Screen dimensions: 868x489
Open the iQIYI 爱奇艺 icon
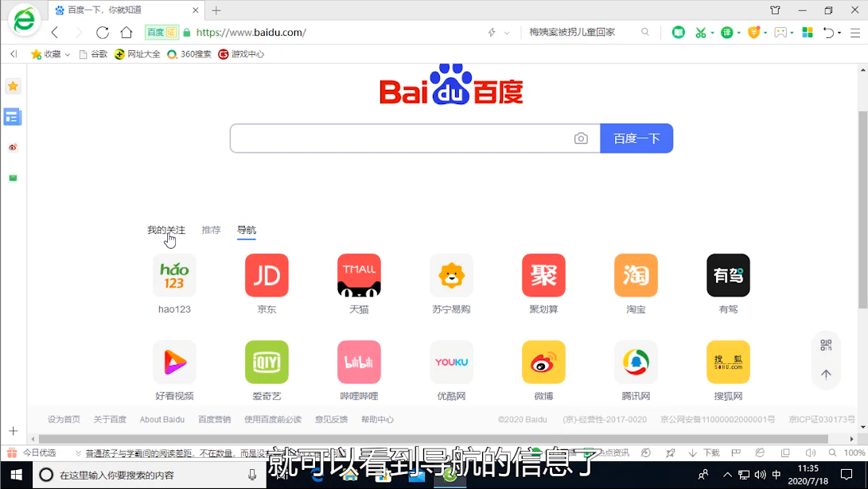267,362
